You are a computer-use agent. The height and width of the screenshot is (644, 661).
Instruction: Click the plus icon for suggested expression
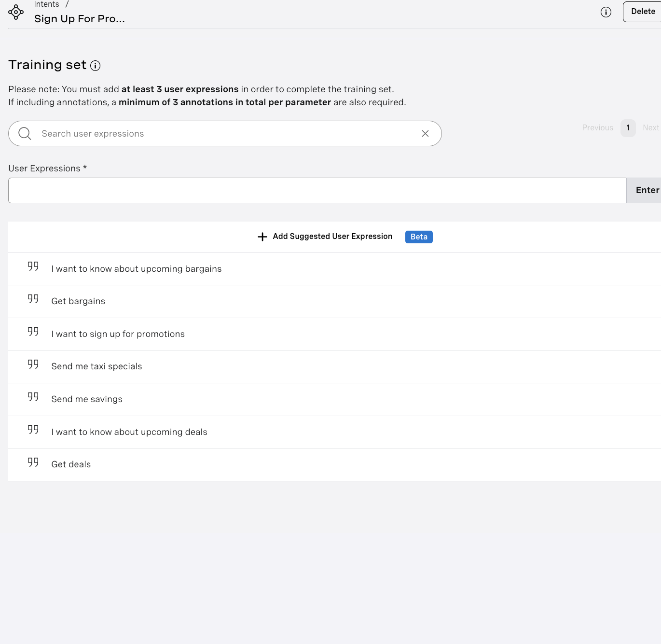pos(262,237)
